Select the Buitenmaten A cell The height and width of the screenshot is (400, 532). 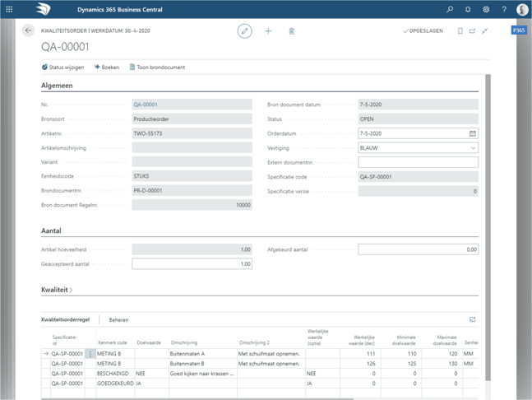203,354
